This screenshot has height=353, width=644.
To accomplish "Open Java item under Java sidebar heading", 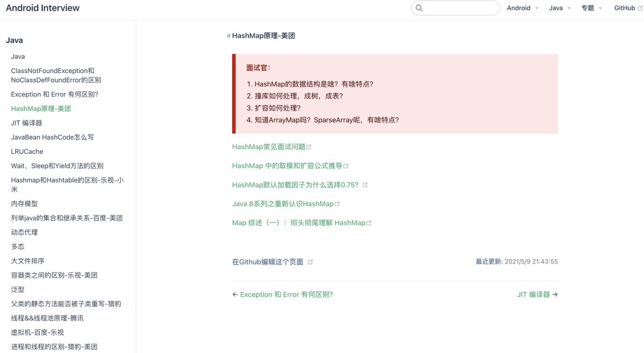I will (x=18, y=56).
